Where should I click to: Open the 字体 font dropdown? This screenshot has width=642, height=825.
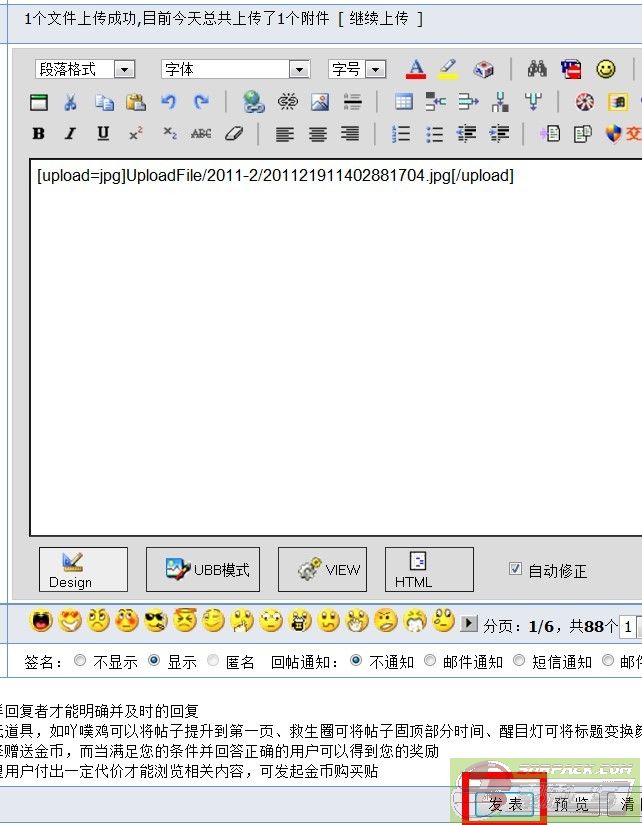[235, 69]
